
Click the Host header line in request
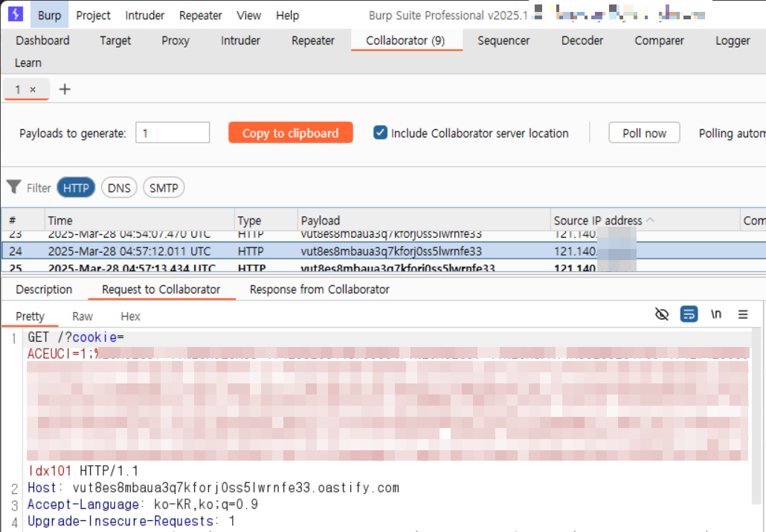(213, 487)
